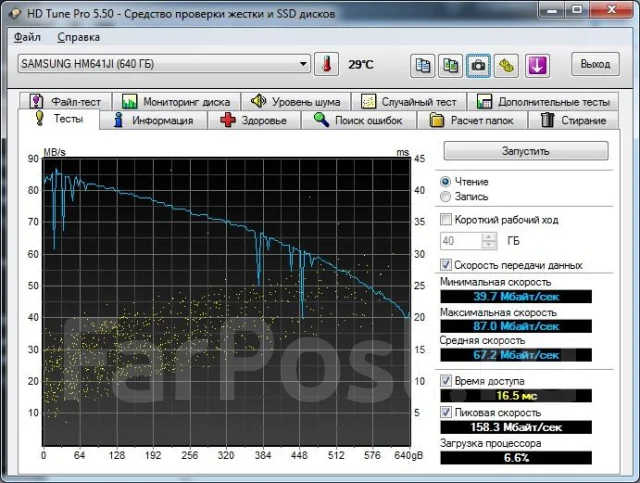Click the HD Tune app icon in title bar
640x483 pixels.
click(x=15, y=13)
